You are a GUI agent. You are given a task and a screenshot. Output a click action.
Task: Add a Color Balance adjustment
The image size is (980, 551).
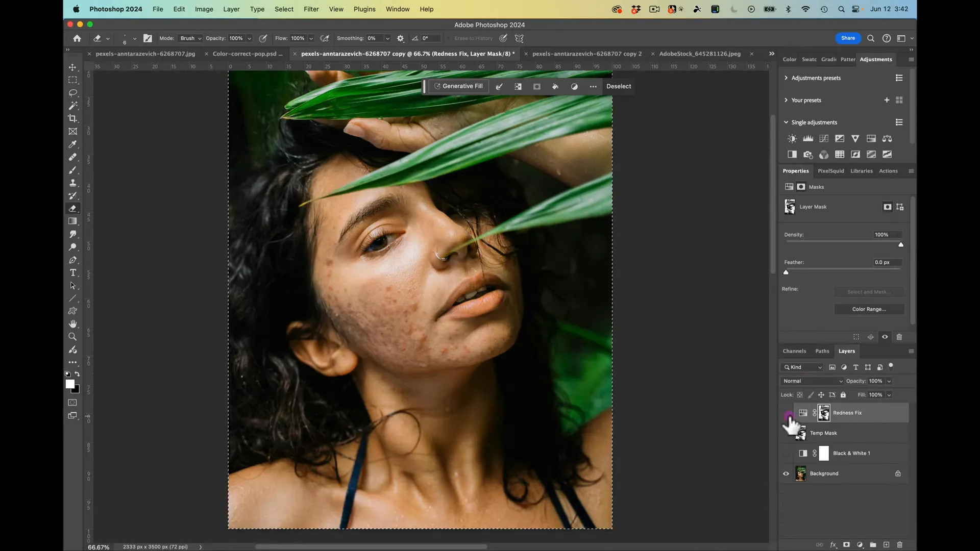point(887,138)
